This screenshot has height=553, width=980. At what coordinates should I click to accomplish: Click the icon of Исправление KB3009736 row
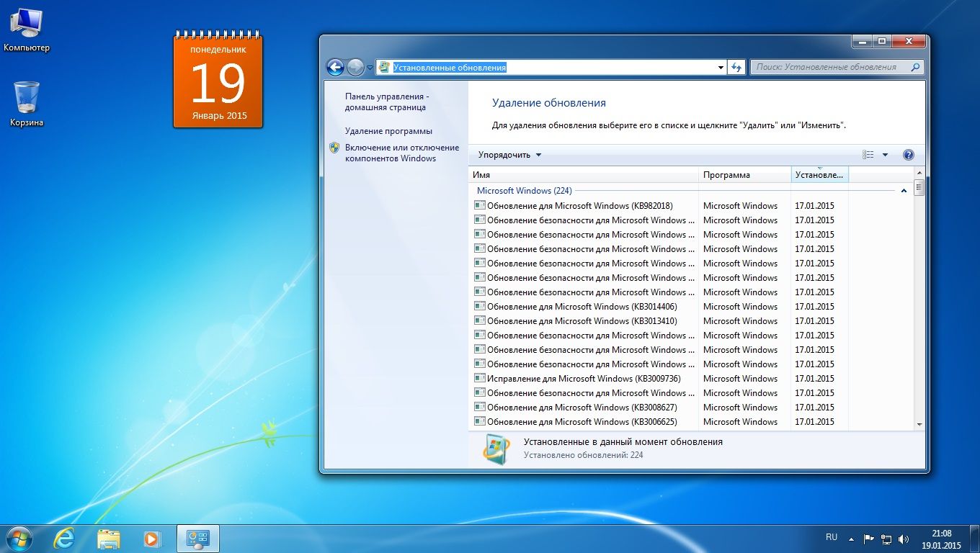(479, 378)
